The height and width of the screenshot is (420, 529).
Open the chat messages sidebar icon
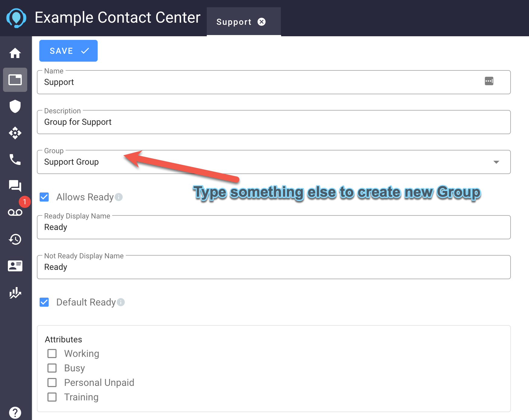coord(15,186)
